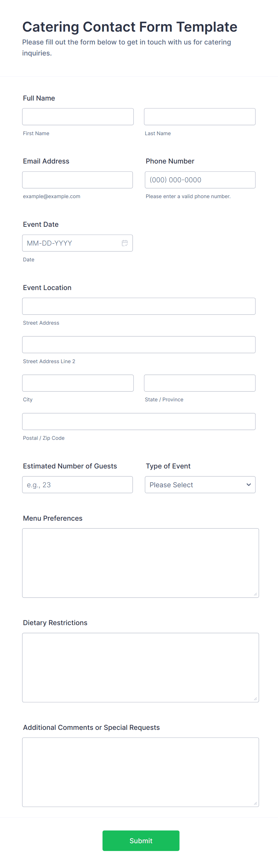
Task: Click the Dietary Restrictions resize handle
Action: coord(255,698)
